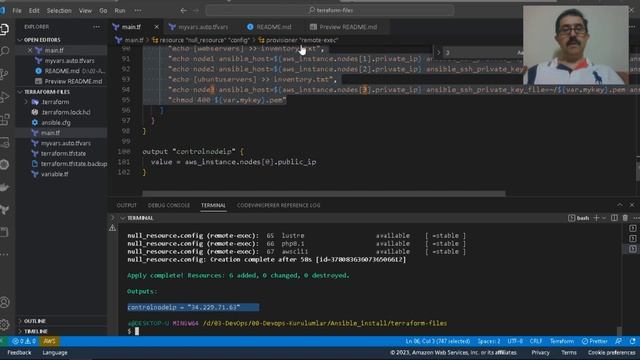Image resolution: width=640 pixels, height=360 pixels.
Task: Open the launch profile dropdown beside plus
Action: [x=604, y=218]
